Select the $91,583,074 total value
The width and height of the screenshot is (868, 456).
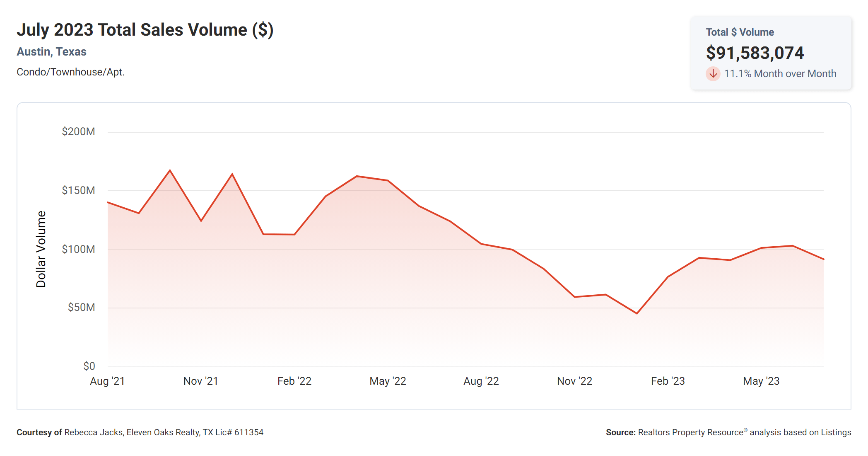tap(755, 53)
